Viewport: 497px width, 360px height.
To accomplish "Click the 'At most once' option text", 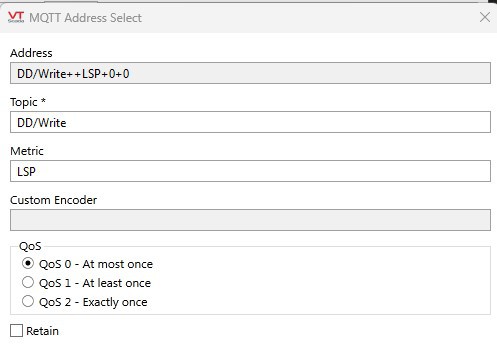I will coord(118,264).
